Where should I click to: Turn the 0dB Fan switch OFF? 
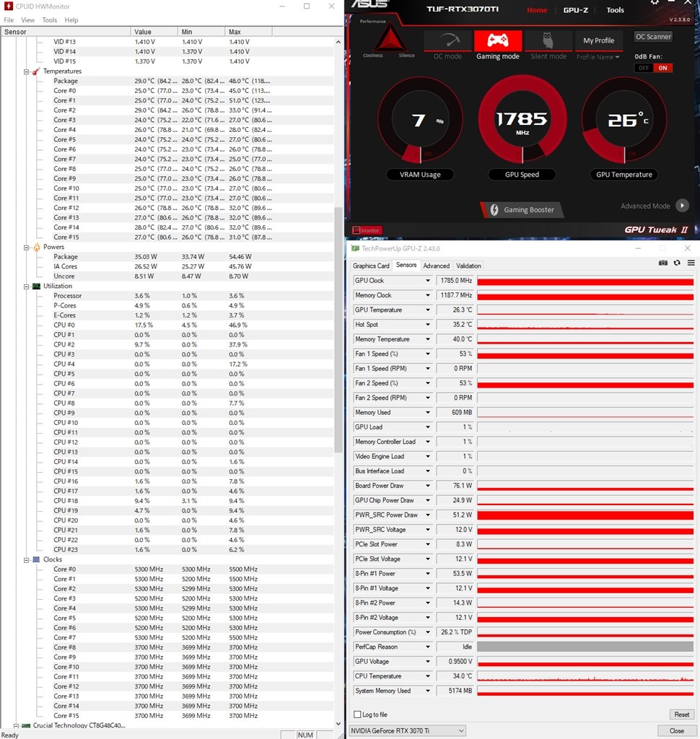pos(643,68)
